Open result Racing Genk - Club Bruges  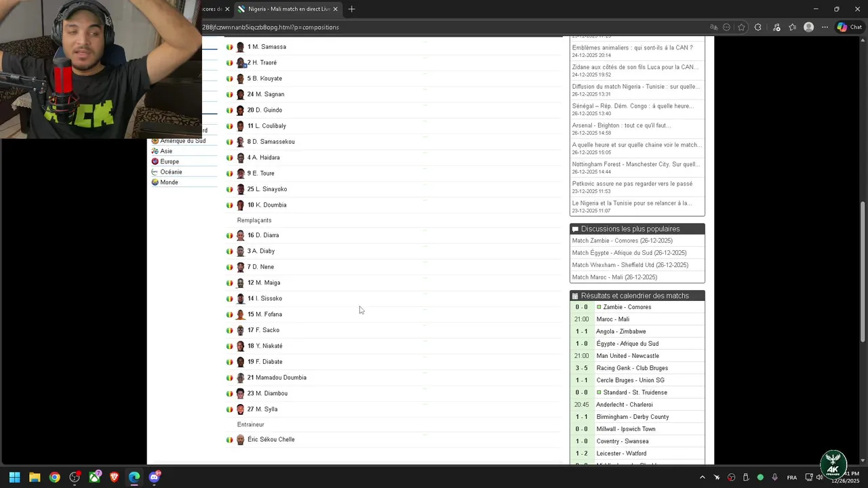point(631,368)
